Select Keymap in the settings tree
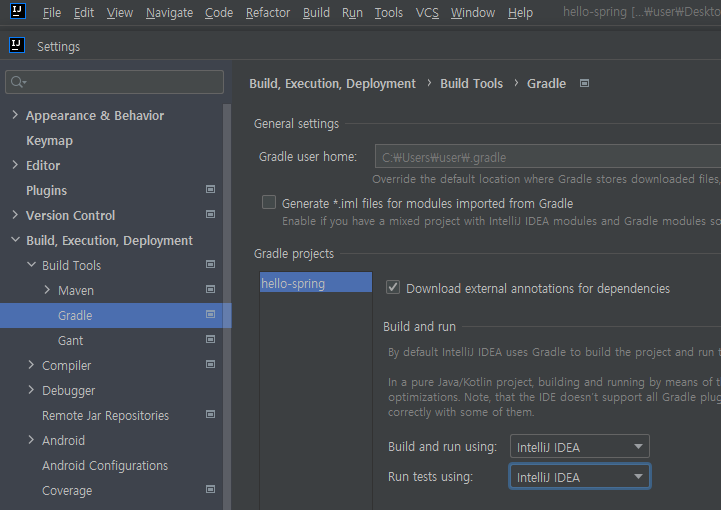 49,141
